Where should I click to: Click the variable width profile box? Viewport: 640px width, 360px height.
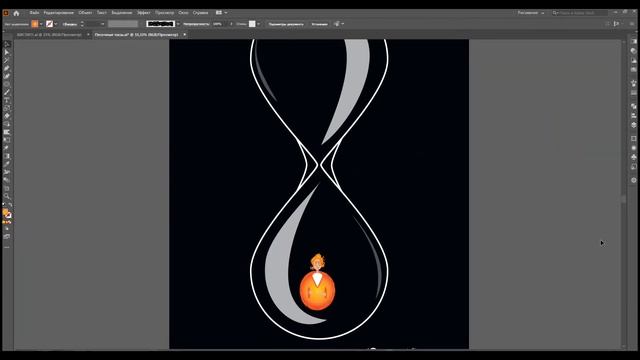[123, 24]
